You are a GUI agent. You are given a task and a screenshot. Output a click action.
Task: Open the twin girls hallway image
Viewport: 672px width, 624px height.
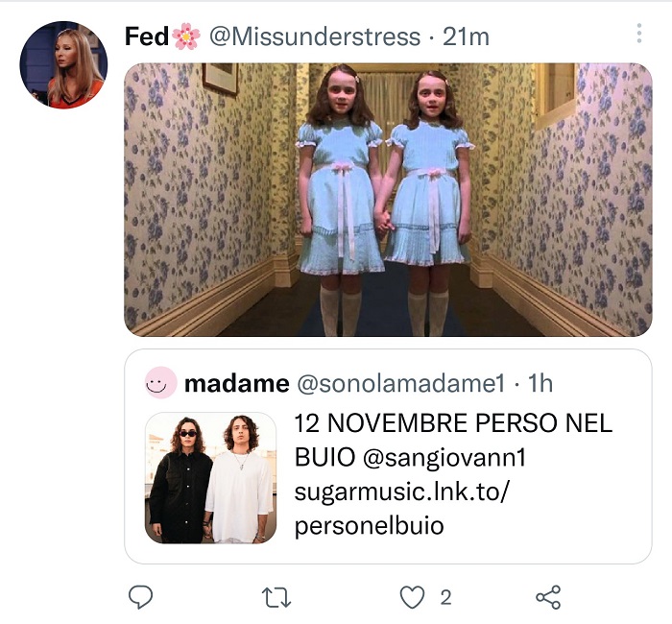point(388,200)
